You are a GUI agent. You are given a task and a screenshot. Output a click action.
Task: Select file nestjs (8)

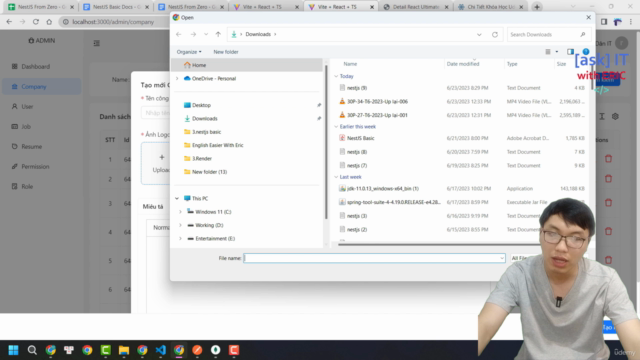pyautogui.click(x=353, y=152)
